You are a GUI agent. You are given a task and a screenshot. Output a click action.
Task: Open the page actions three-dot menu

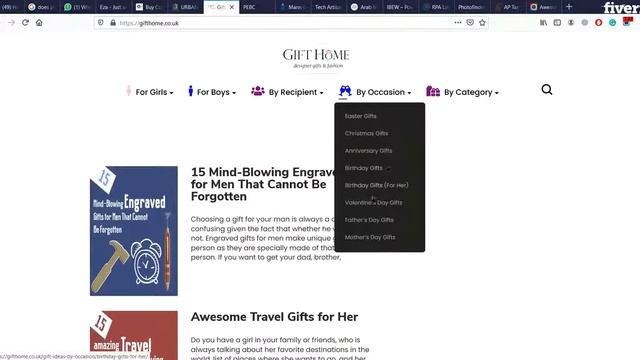tap(458, 23)
